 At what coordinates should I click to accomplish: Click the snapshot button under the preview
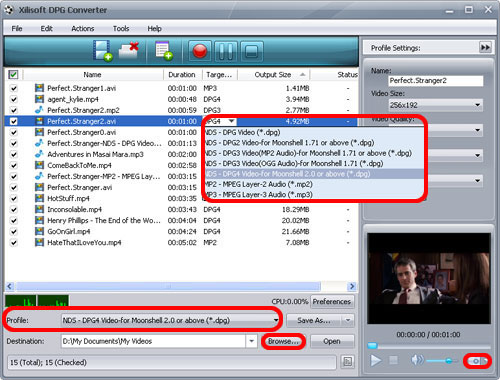point(477,361)
